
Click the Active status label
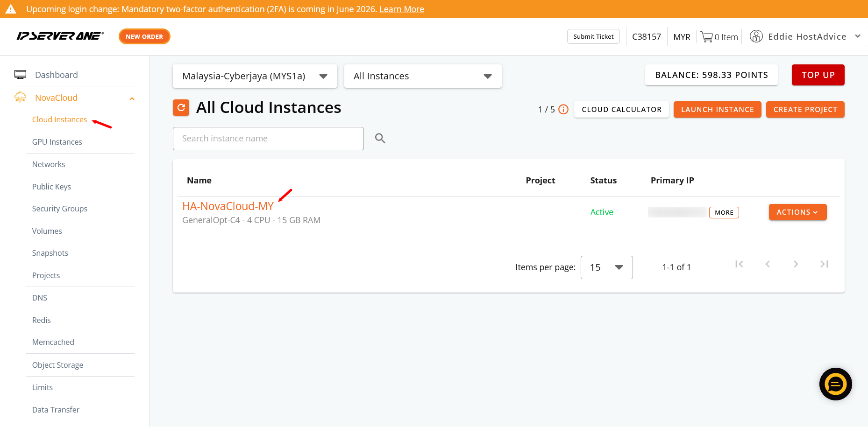click(x=602, y=212)
